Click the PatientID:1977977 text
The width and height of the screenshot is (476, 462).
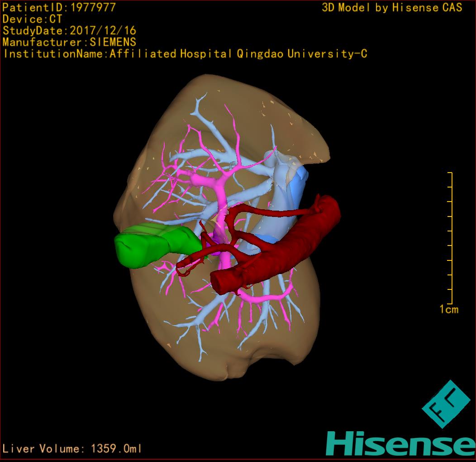point(59,7)
